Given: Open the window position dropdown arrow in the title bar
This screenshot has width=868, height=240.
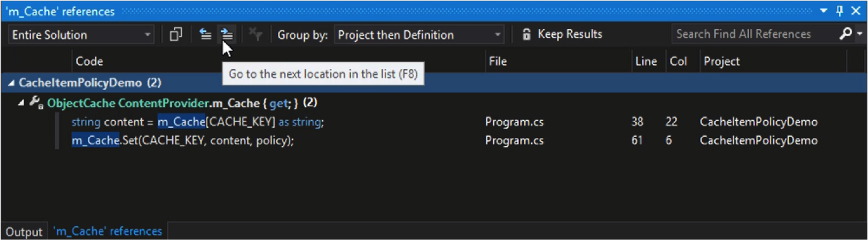Looking at the screenshot, I should click(x=824, y=11).
